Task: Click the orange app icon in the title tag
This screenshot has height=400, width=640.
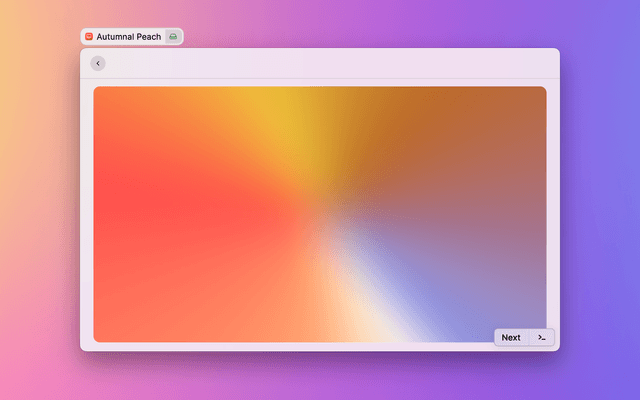Action: point(88,36)
